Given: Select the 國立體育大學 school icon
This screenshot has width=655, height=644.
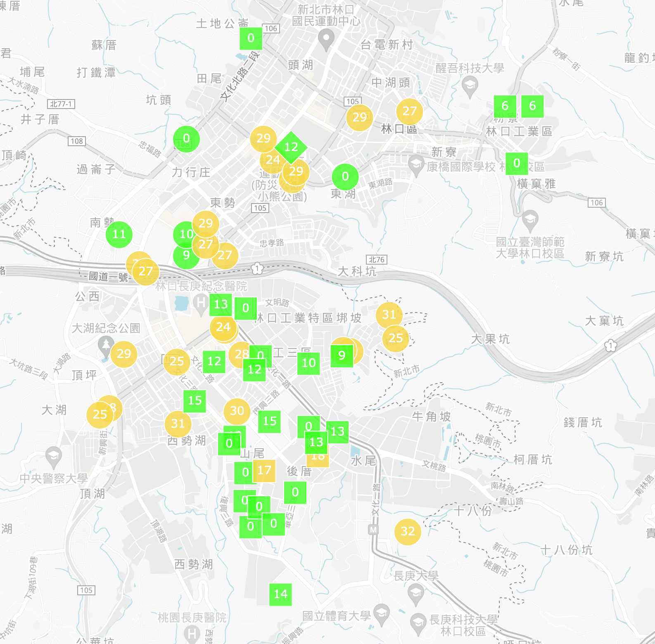Looking at the screenshot, I should pos(382,615).
